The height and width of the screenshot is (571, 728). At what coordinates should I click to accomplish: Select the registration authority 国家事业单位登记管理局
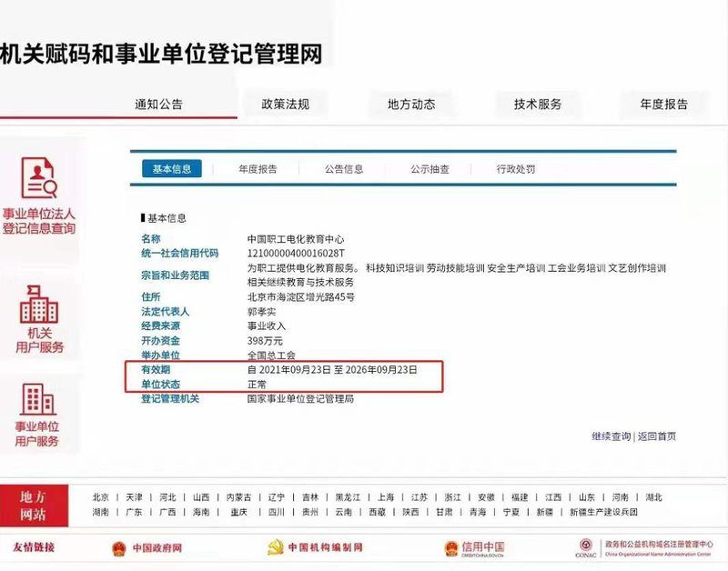[300, 399]
